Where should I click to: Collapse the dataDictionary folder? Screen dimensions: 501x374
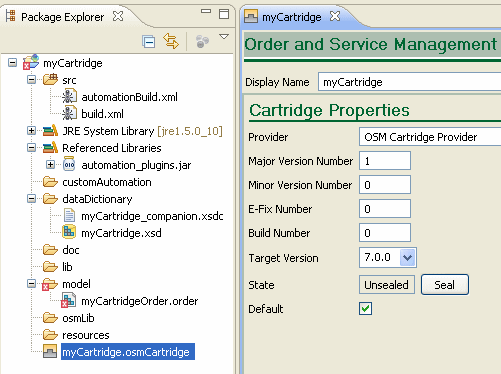pyautogui.click(x=31, y=199)
